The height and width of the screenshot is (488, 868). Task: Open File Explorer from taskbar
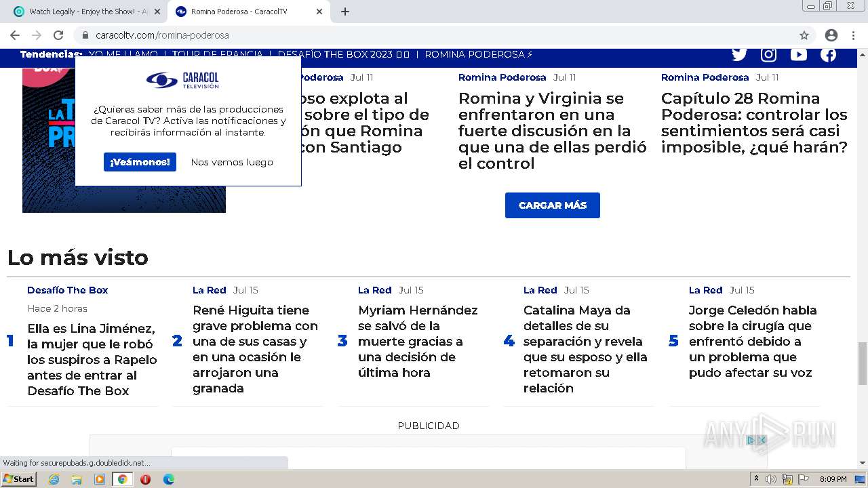click(77, 479)
